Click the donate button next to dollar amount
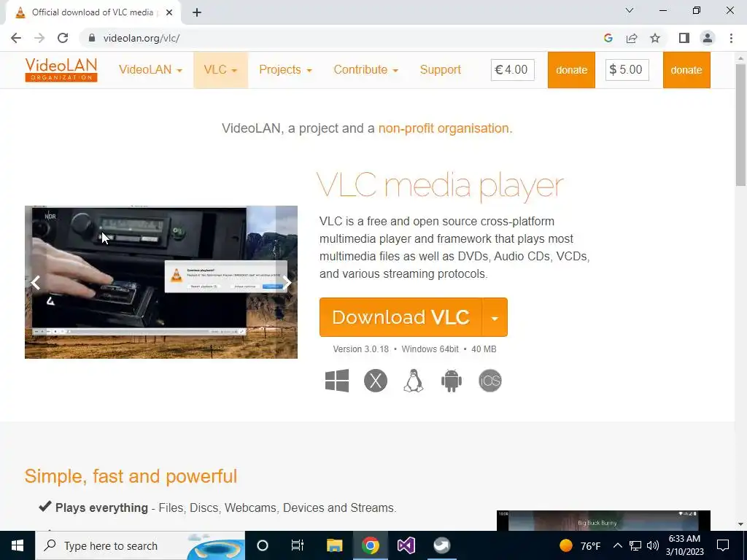Image resolution: width=747 pixels, height=560 pixels. click(x=686, y=70)
